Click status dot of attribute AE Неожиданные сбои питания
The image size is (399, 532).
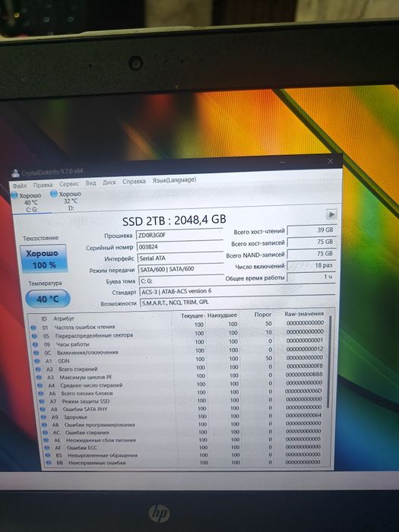[x=46, y=440]
